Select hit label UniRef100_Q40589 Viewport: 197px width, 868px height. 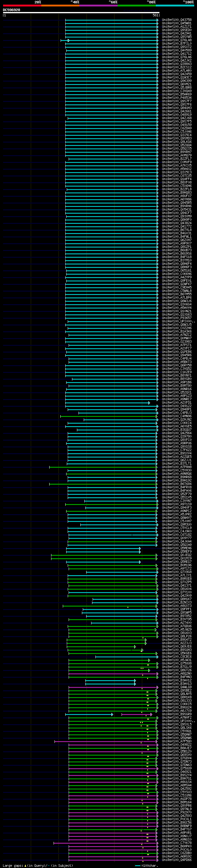pos(177,50)
